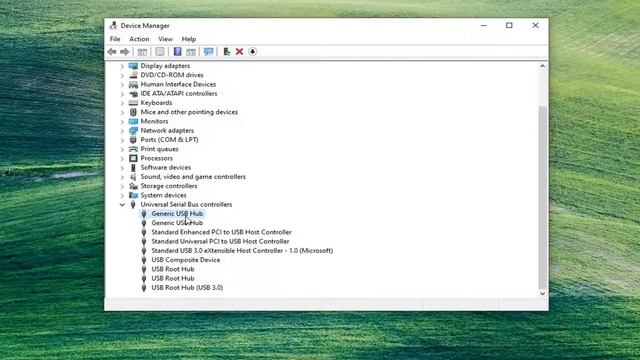
Task: Click the scroll up arrow of device list
Action: pyautogui.click(x=542, y=66)
